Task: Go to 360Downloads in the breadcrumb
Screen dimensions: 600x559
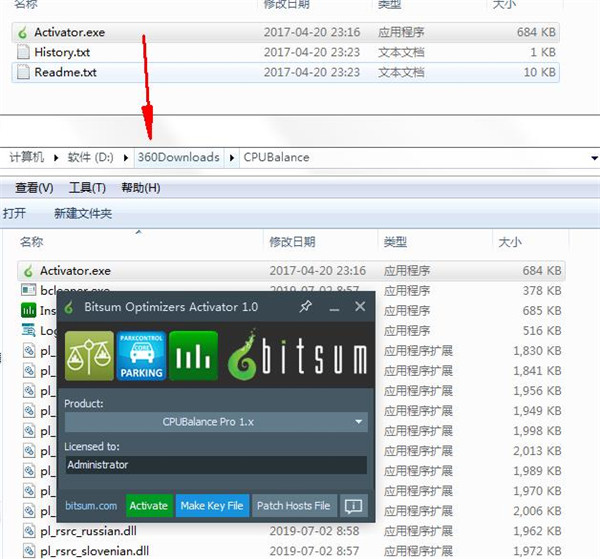Action: 179,157
